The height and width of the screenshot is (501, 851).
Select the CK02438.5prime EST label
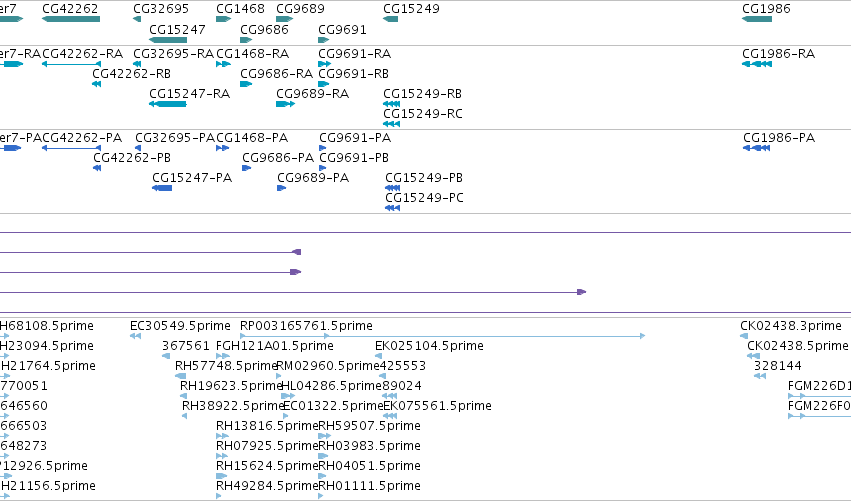coord(798,346)
